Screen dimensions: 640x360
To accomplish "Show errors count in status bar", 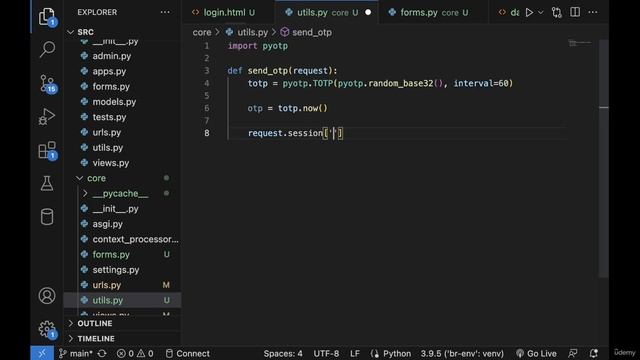I will (x=126, y=353).
